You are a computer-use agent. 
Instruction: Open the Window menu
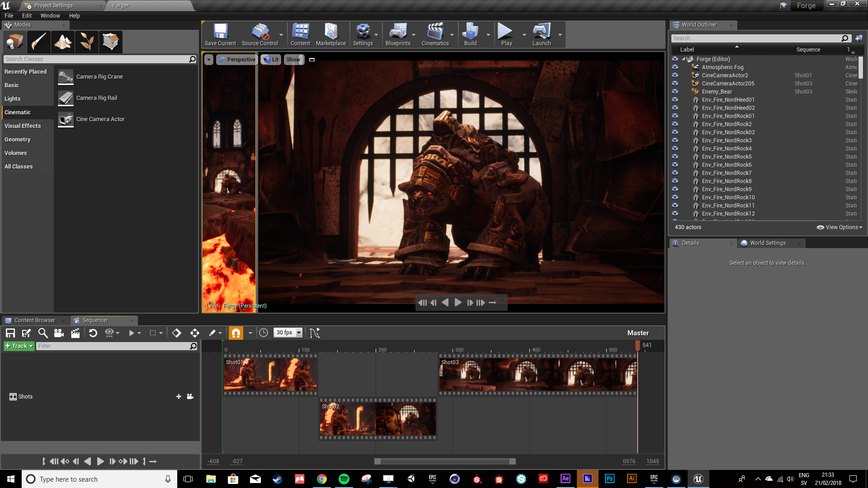click(50, 15)
